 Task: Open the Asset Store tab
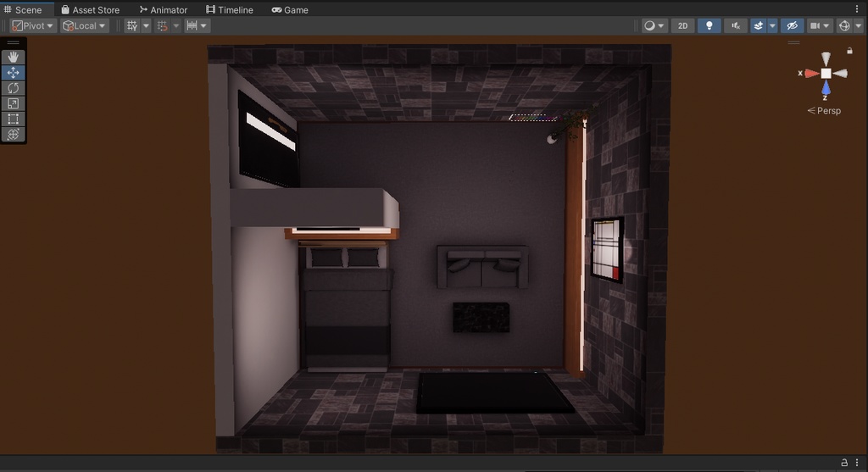90,9
